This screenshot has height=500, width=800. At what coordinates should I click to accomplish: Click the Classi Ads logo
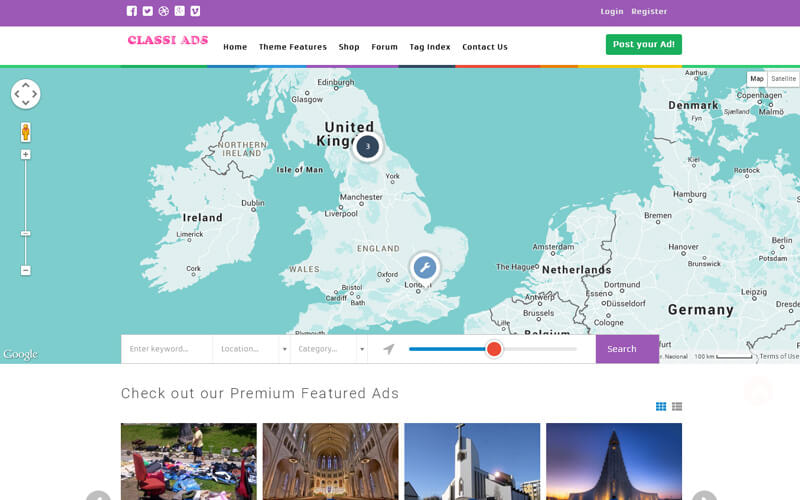click(x=168, y=40)
